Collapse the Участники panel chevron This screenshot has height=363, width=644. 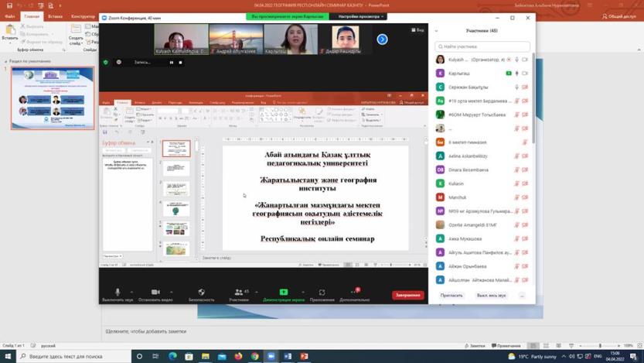tap(436, 31)
